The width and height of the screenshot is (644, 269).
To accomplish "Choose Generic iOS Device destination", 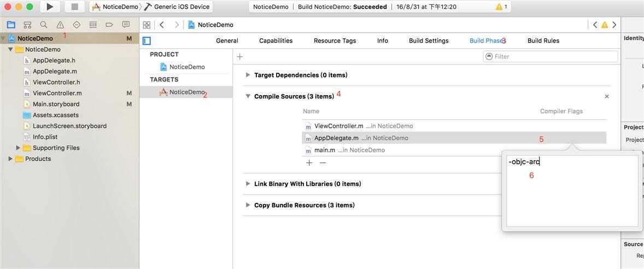I will 177,7.
